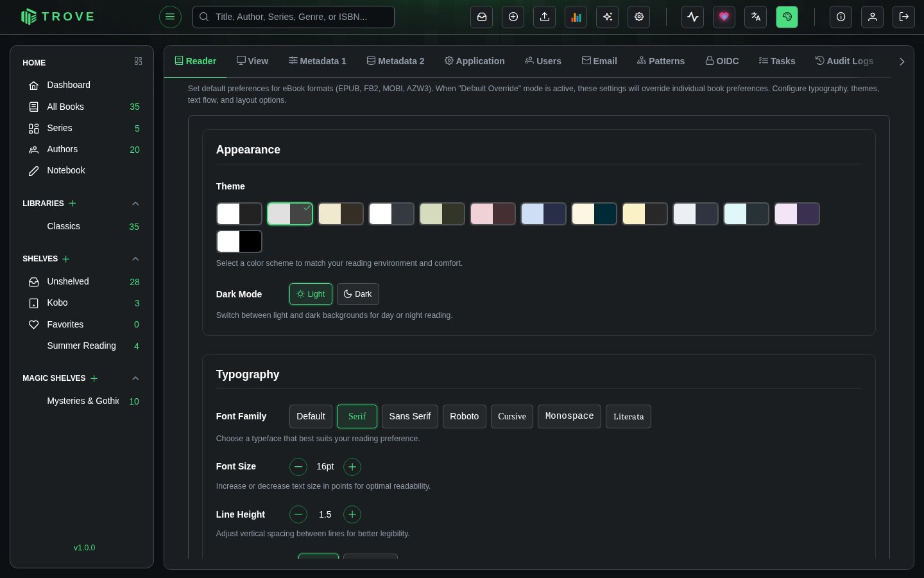Increase the line height
The height and width of the screenshot is (578, 924).
click(352, 514)
